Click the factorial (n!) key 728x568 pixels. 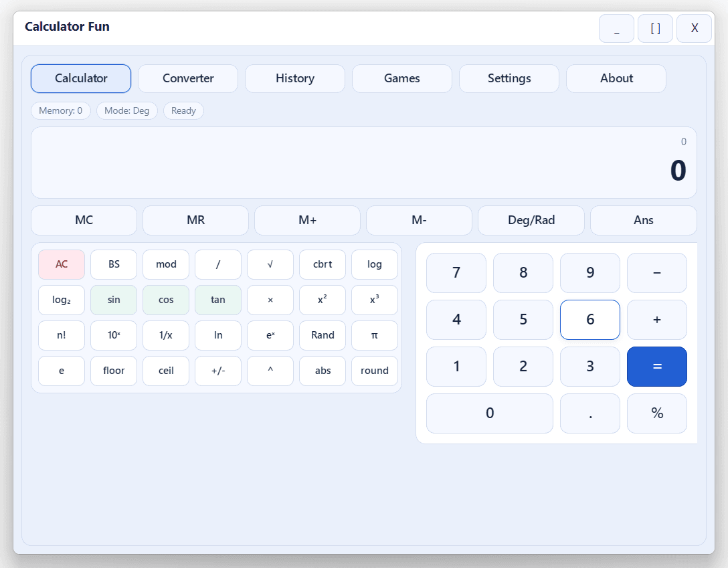61,335
